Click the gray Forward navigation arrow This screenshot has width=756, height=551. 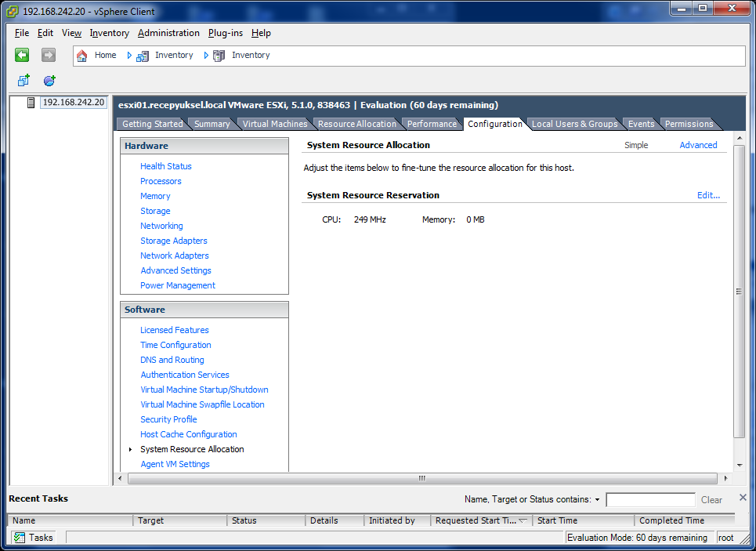[49, 55]
